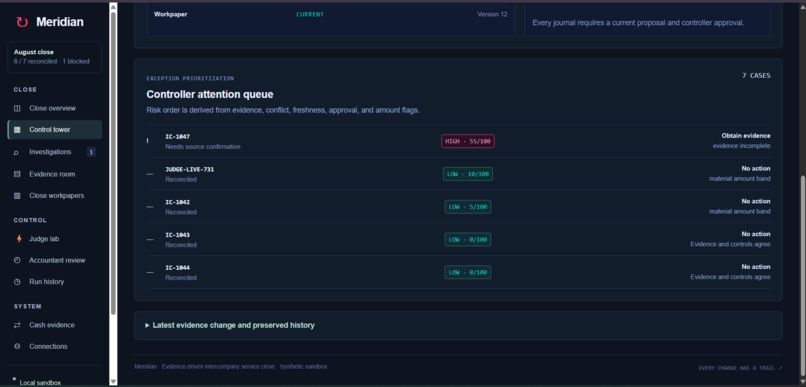
Task: Click the sidebar vertical scrollbar
Action: 113,164
